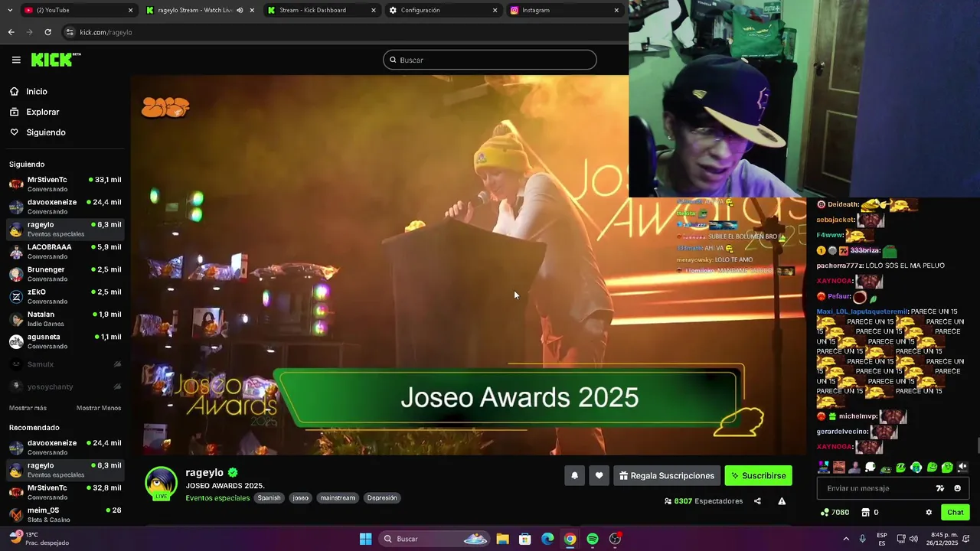The width and height of the screenshot is (980, 551).
Task: Open Natalan channel in the sidebar
Action: (65, 319)
